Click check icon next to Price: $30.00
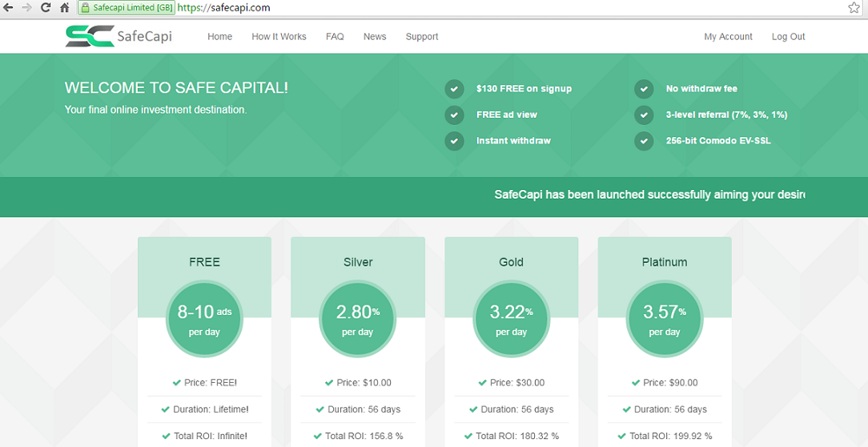The image size is (868, 447). [483, 383]
